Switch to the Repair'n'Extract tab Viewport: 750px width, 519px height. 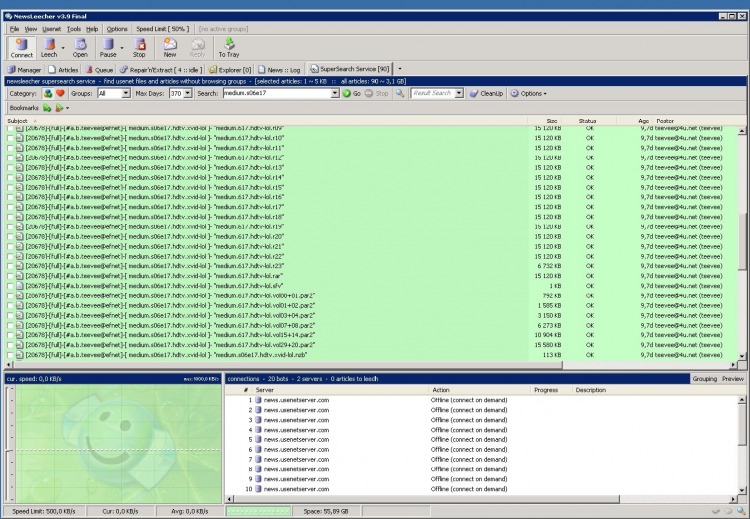162,69
